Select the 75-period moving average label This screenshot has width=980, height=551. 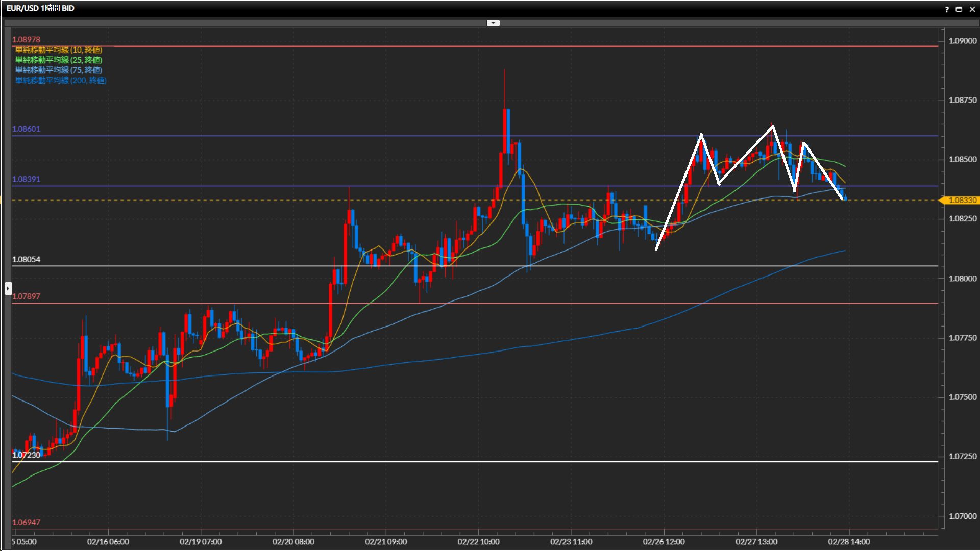(x=58, y=70)
